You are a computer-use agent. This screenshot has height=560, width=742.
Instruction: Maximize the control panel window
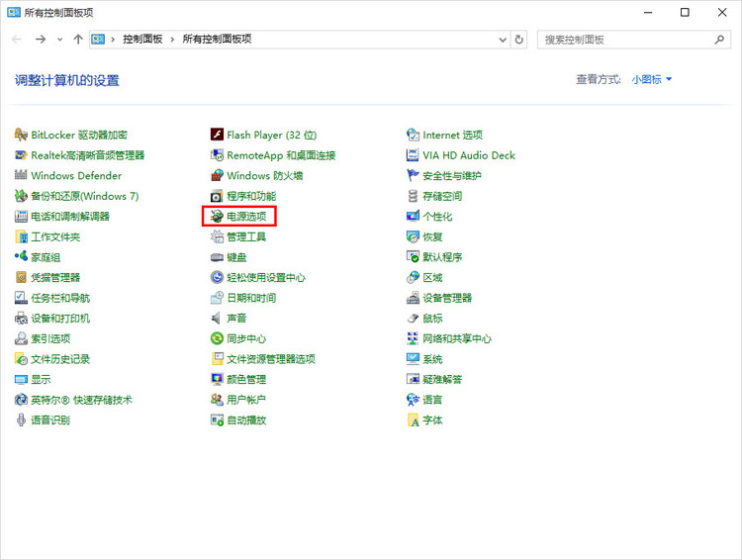(685, 12)
